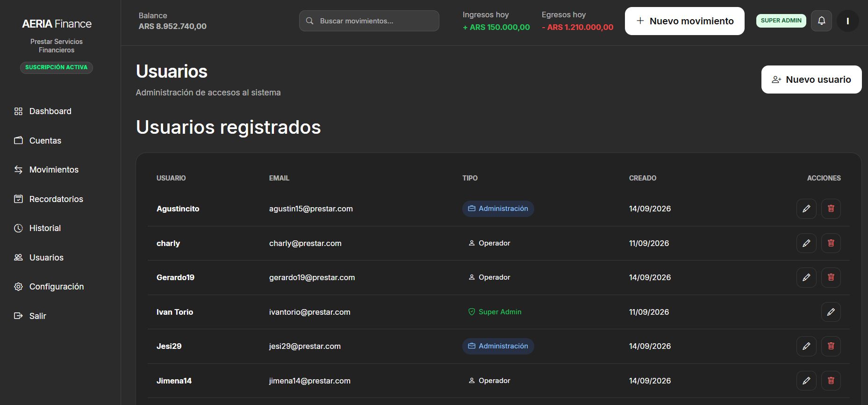Edit user Agustincito with pencil icon
Viewport: 868px width, 405px height.
(806, 209)
